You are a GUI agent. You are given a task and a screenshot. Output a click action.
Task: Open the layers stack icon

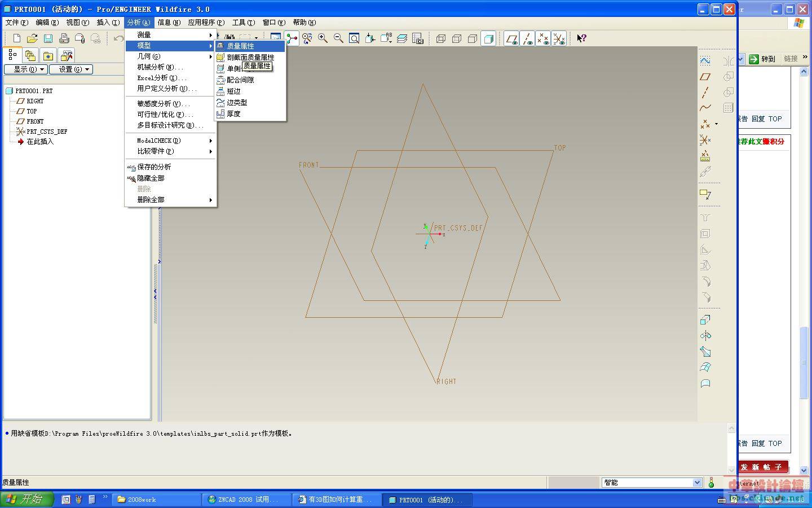(x=402, y=38)
